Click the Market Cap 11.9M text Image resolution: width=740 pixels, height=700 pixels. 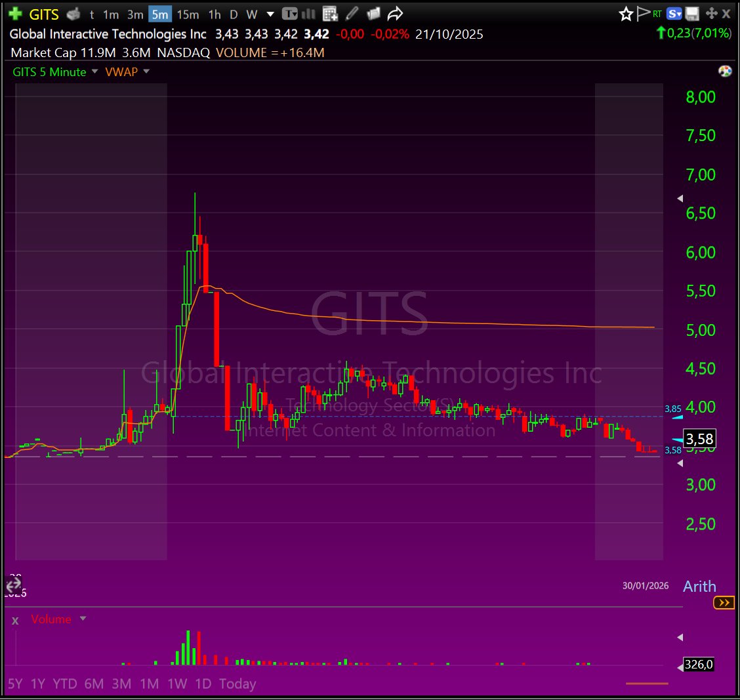pos(63,52)
